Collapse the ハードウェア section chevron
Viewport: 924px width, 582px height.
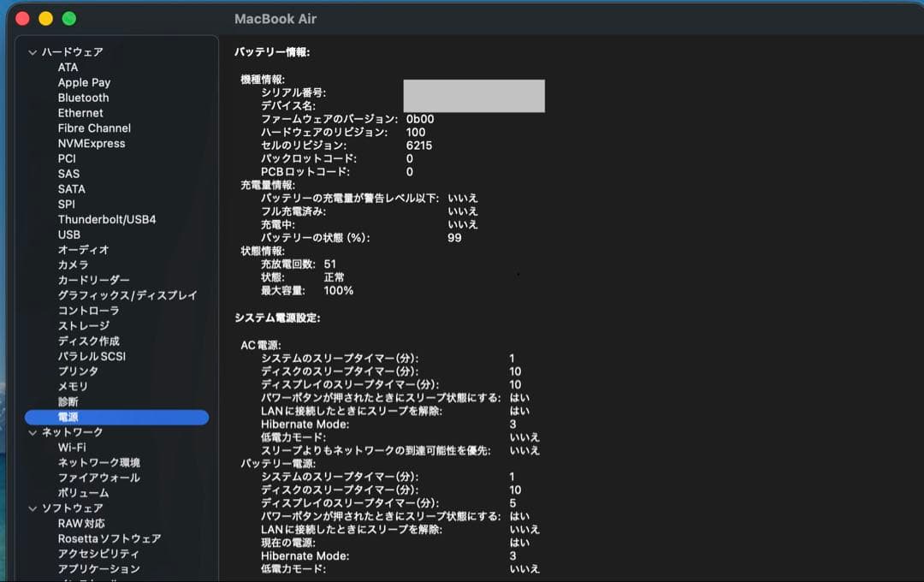tap(33, 52)
